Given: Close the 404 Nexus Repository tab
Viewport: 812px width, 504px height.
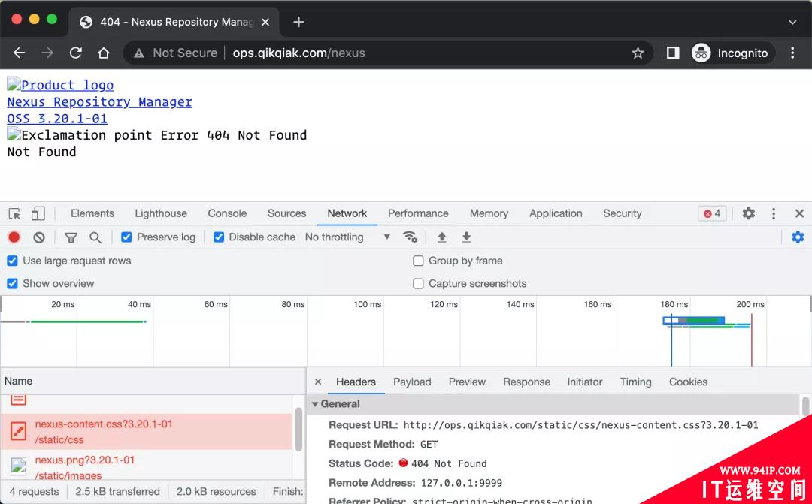Looking at the screenshot, I should pyautogui.click(x=265, y=22).
